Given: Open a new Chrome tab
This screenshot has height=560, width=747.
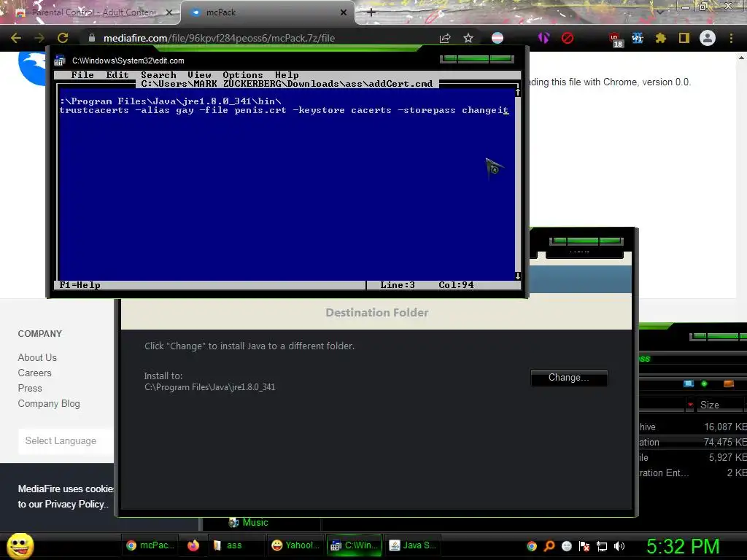Looking at the screenshot, I should (371, 12).
